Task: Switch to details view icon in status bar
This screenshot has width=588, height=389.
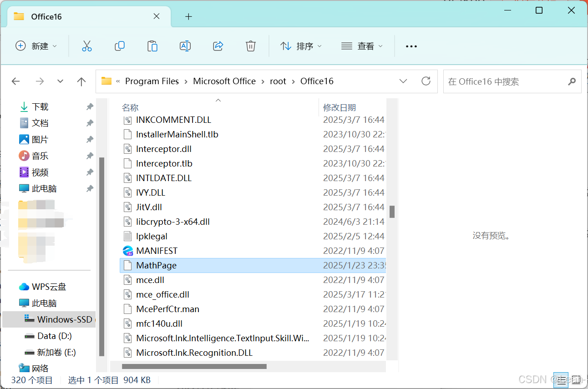Action: (561, 379)
